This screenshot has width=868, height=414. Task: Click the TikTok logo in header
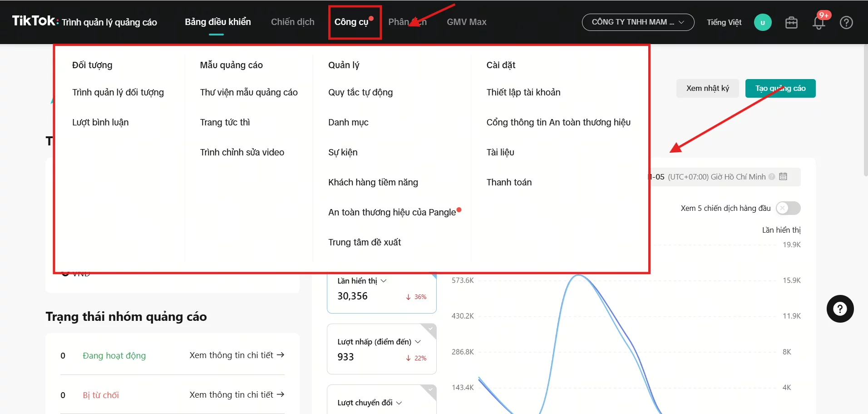coord(35,21)
